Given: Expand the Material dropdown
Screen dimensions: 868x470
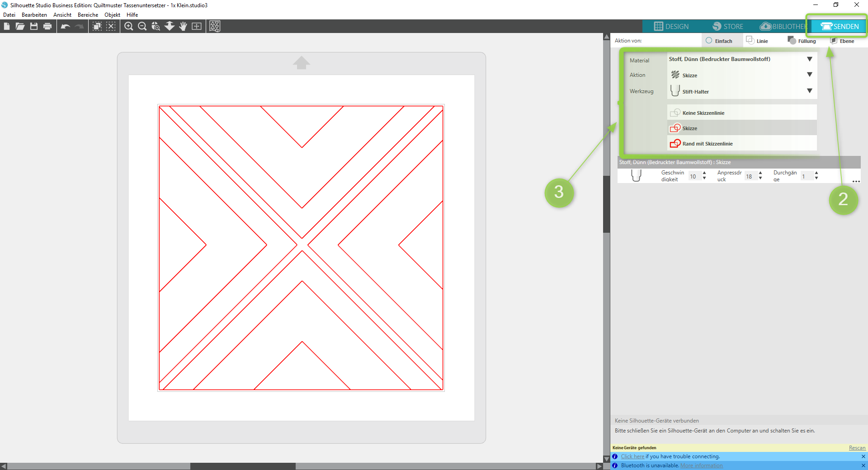Looking at the screenshot, I should [809, 59].
